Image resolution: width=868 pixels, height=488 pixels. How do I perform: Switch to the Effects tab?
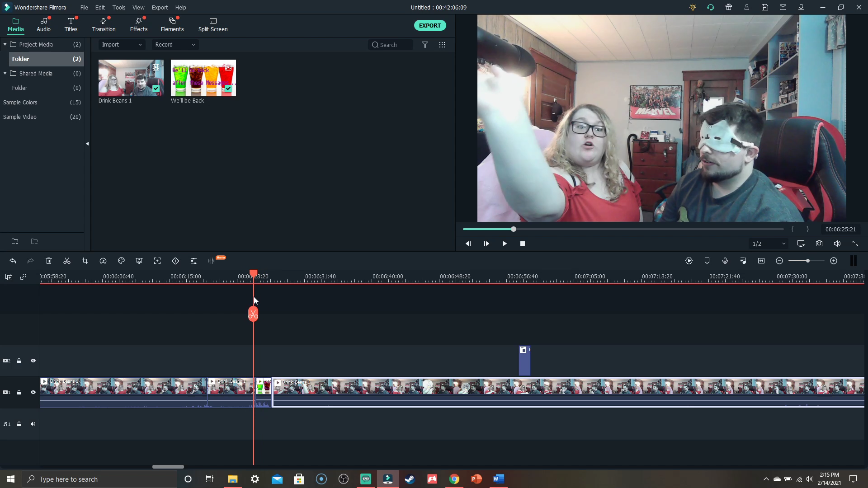point(139,25)
